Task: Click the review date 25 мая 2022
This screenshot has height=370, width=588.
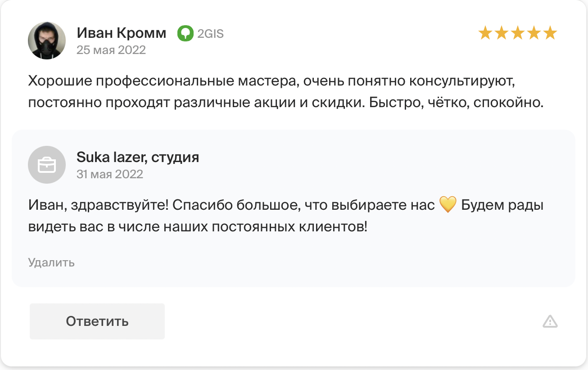Action: click(x=111, y=50)
